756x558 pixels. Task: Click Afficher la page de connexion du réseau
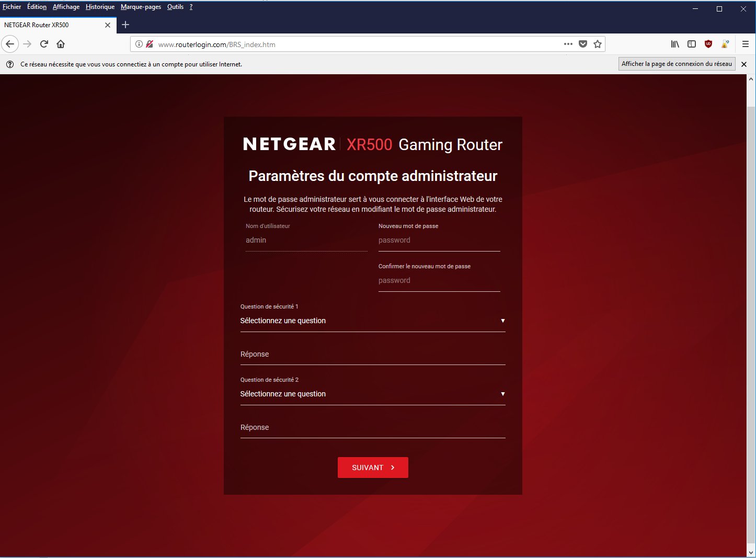pos(677,64)
